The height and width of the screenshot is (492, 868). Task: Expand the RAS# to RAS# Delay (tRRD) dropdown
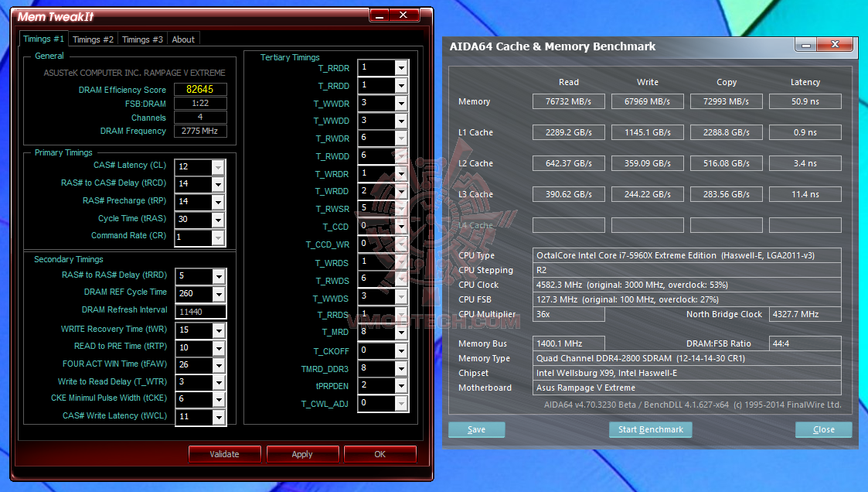click(220, 276)
